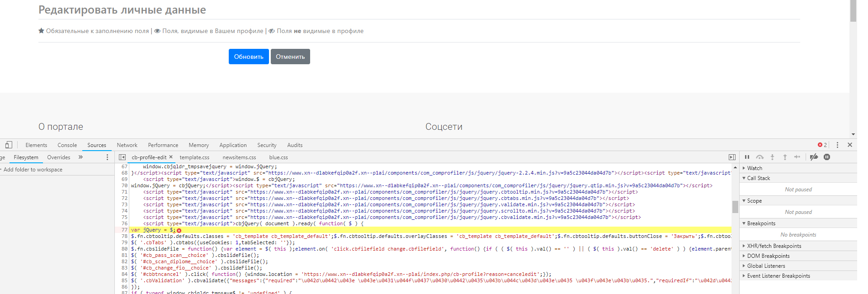Switch to the Elements panel
The image size is (868, 294).
(x=36, y=145)
